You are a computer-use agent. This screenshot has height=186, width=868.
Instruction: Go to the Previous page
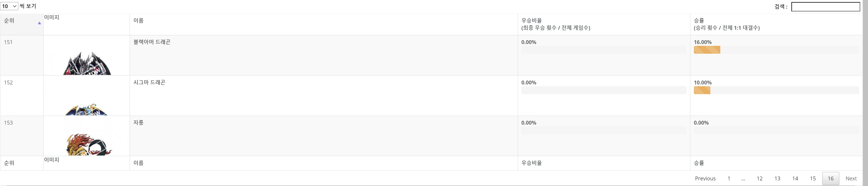[x=705, y=178]
